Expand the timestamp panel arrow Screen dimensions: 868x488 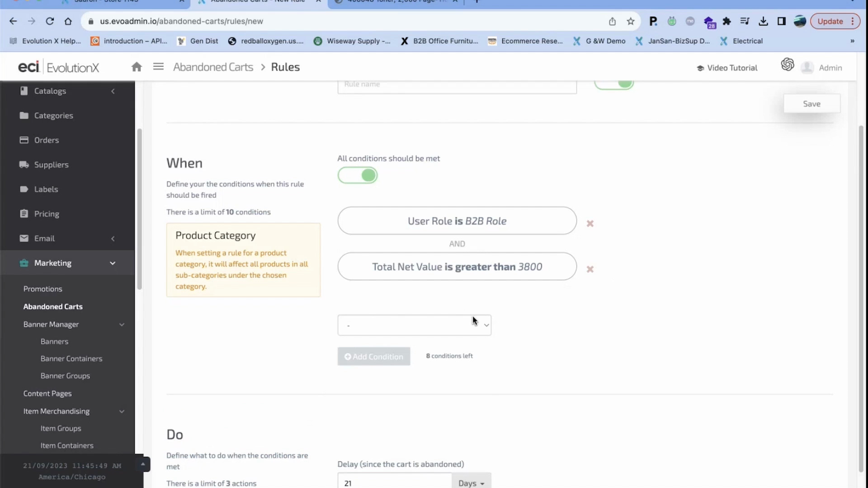[x=143, y=464]
